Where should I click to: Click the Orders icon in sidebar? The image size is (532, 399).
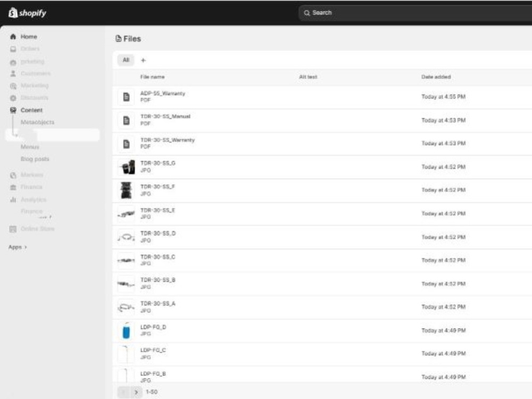13,49
